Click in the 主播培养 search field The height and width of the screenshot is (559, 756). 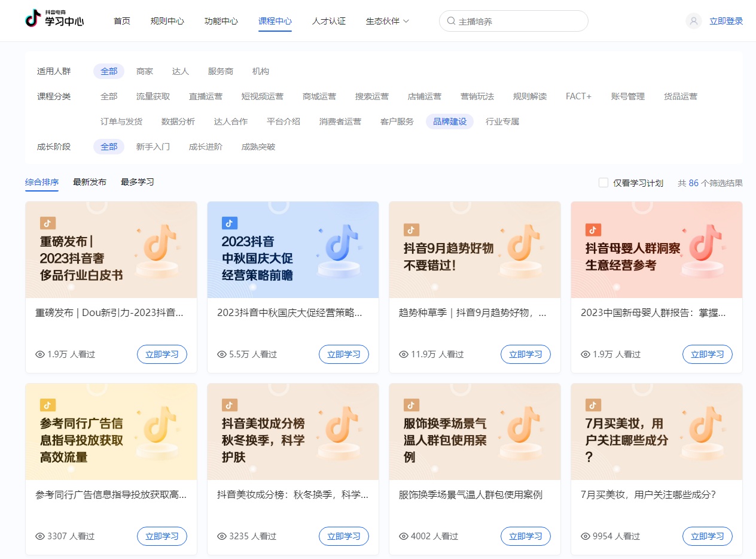[x=514, y=21]
